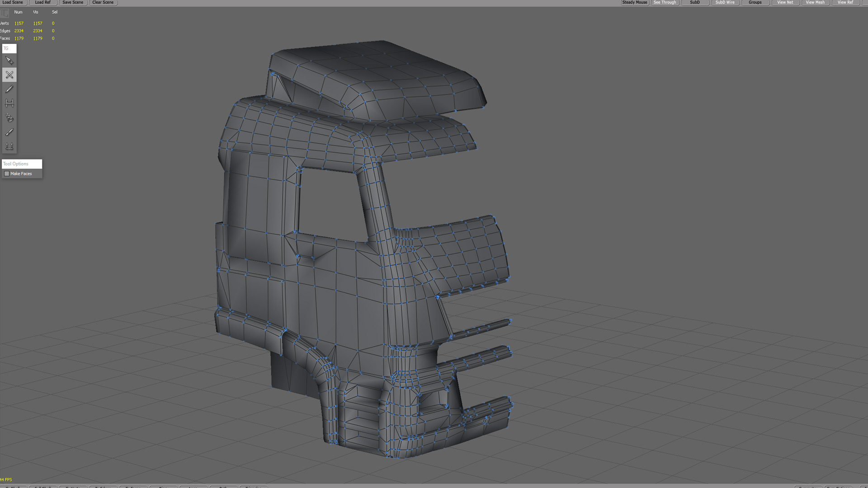Click the Load Scene button
868x488 pixels.
[x=13, y=2]
